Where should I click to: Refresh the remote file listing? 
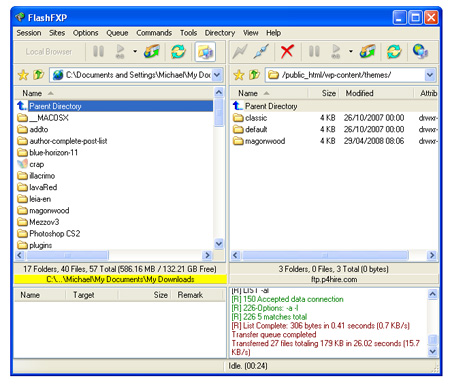click(x=394, y=52)
